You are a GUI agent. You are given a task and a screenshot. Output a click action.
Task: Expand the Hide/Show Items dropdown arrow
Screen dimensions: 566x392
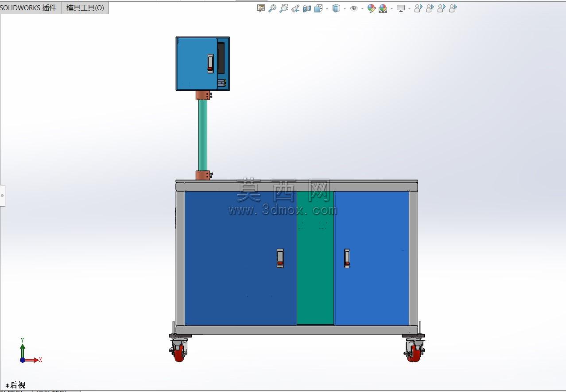tap(362, 8)
